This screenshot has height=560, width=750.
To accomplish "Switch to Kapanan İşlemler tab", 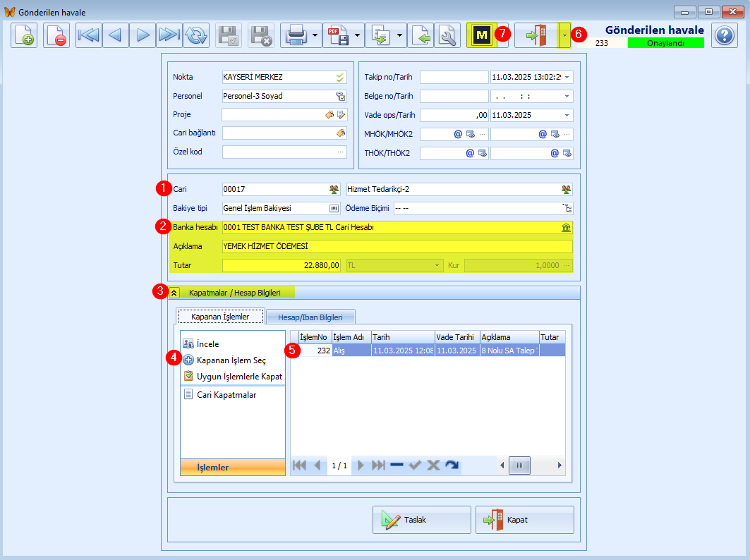I will click(x=220, y=317).
